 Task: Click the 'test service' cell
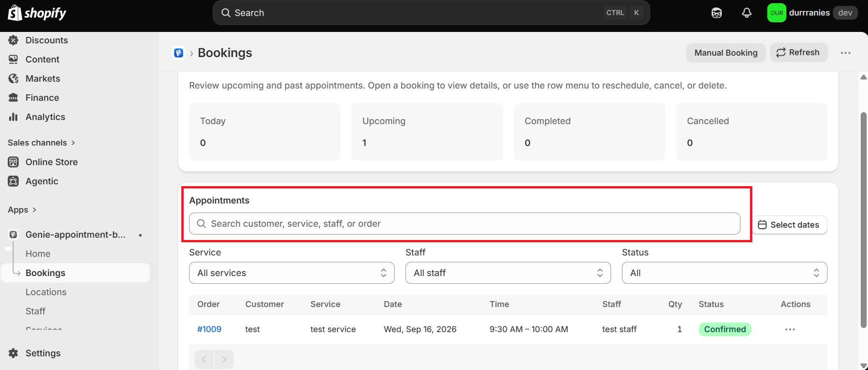click(333, 329)
